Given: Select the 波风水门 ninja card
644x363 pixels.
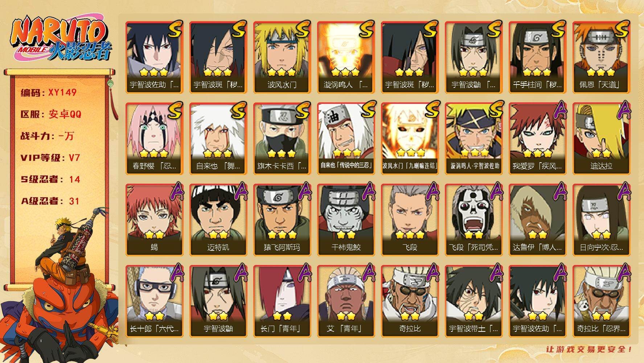Looking at the screenshot, I should [x=282, y=57].
